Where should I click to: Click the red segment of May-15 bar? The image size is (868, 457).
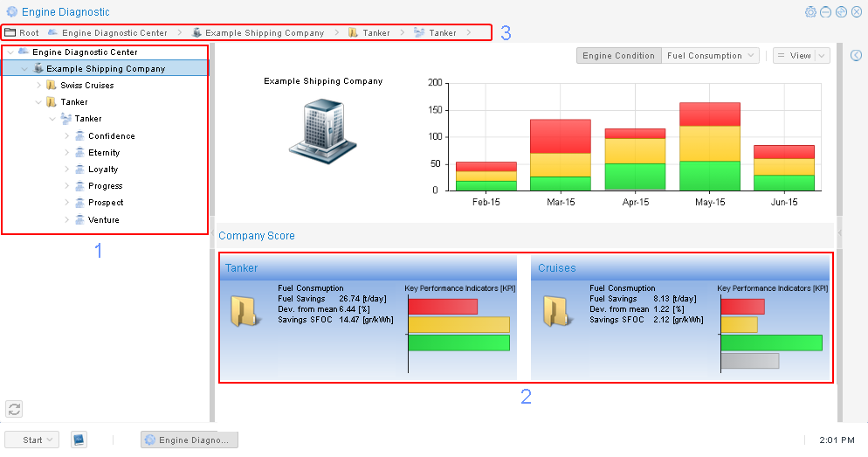tap(709, 114)
